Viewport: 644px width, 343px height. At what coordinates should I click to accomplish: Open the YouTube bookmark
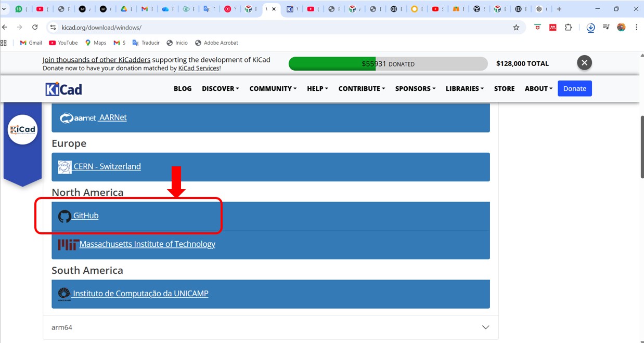click(x=63, y=43)
